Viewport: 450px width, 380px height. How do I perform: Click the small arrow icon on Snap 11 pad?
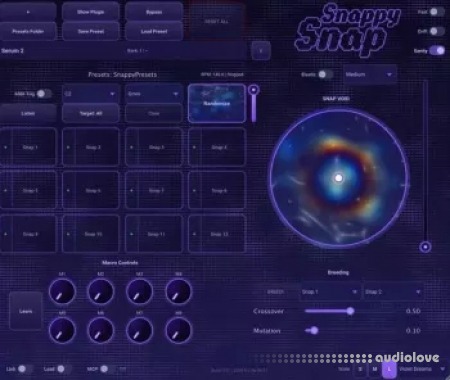tap(131, 234)
